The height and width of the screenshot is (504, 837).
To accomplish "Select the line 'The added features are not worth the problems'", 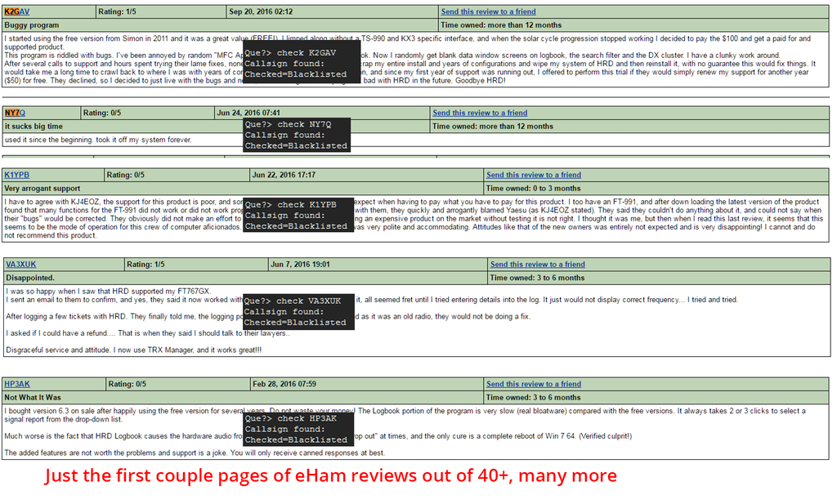I will 195,453.
